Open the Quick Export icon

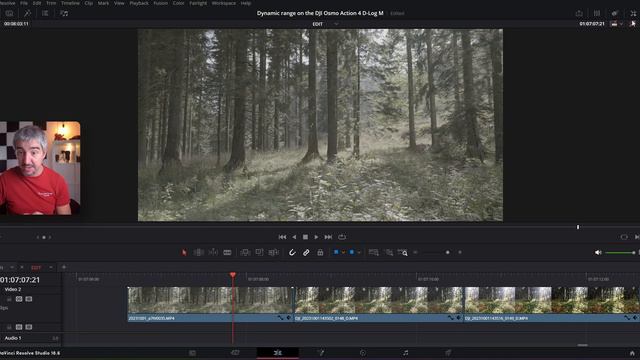click(x=579, y=13)
